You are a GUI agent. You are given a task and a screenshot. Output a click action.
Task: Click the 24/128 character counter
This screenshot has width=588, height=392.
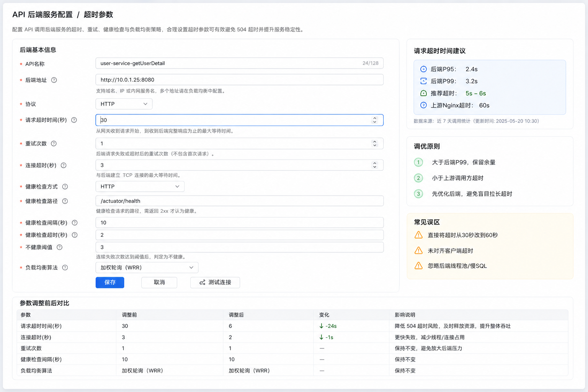pos(370,63)
